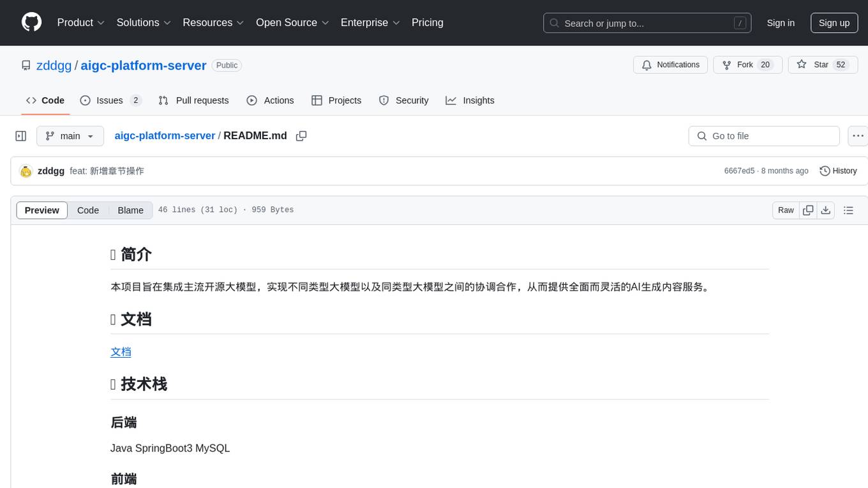Open the GitHub homepage logo
Viewport: 868px width, 488px height.
point(31,22)
